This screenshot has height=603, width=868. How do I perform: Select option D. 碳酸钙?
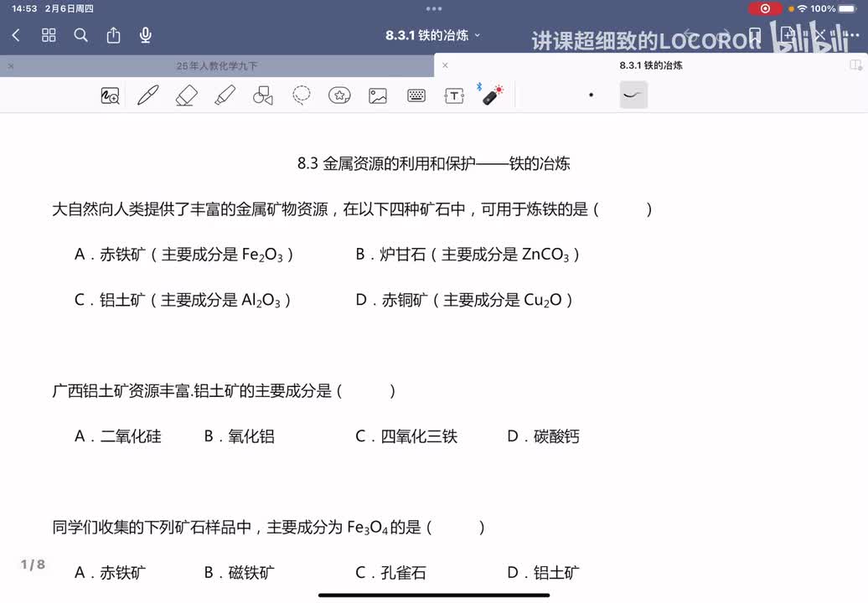point(544,436)
